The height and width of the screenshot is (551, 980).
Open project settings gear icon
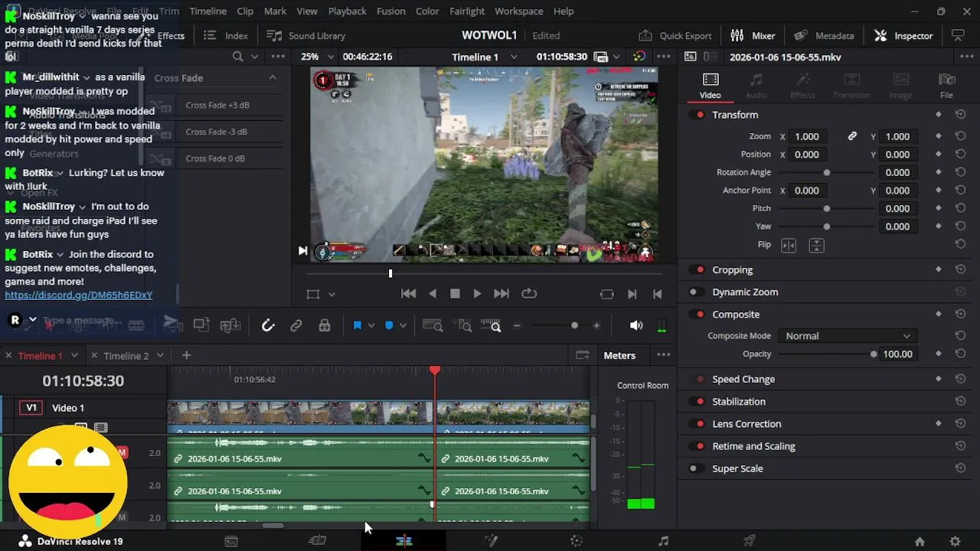coord(955,541)
